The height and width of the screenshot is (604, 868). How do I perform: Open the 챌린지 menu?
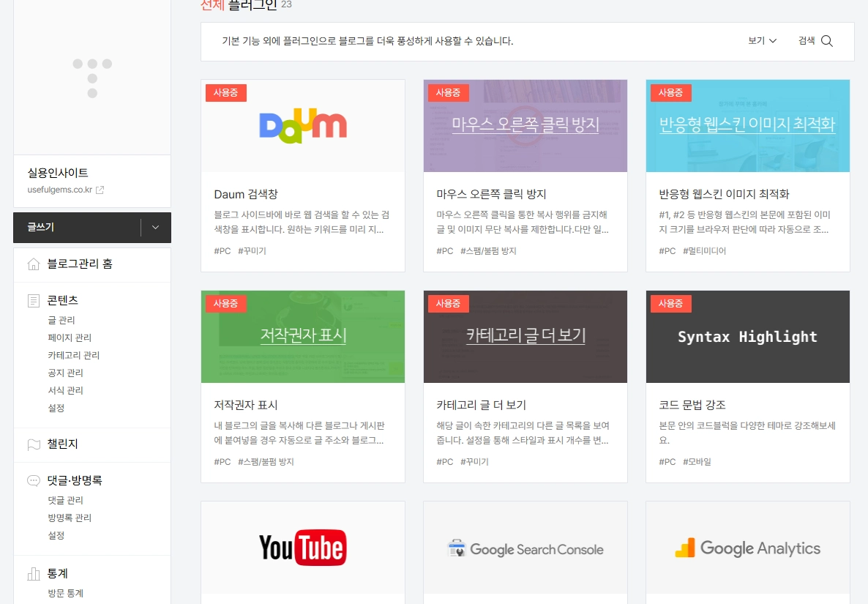[62, 444]
